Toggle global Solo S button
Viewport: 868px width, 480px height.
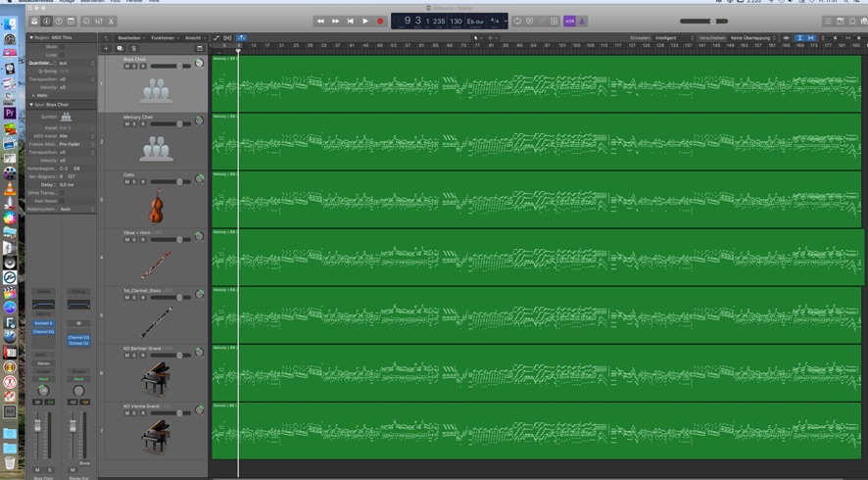click(133, 49)
